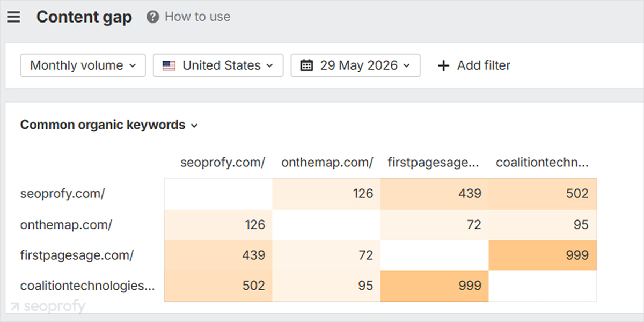
Task: Click the Add filter button
Action: point(474,65)
